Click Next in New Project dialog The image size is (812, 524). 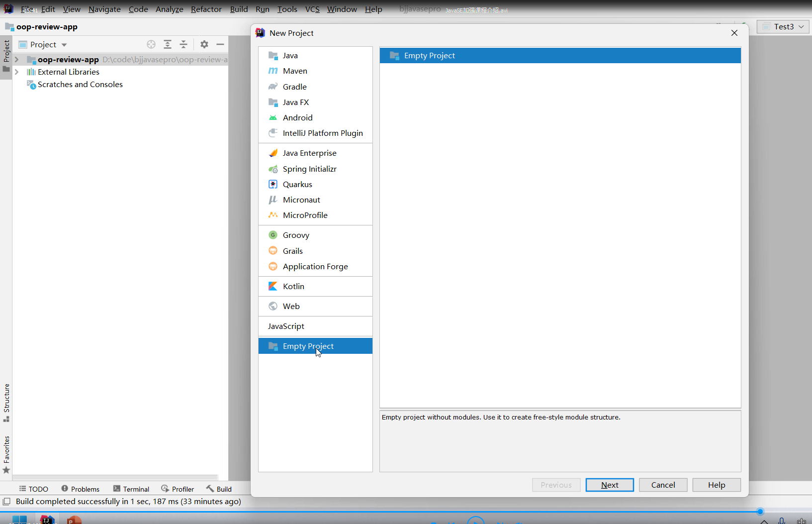pos(610,485)
